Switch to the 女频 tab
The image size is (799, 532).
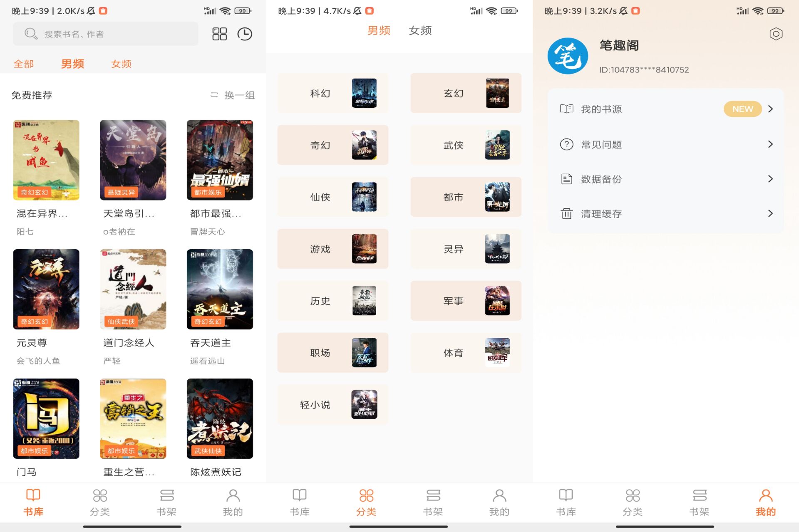click(121, 64)
